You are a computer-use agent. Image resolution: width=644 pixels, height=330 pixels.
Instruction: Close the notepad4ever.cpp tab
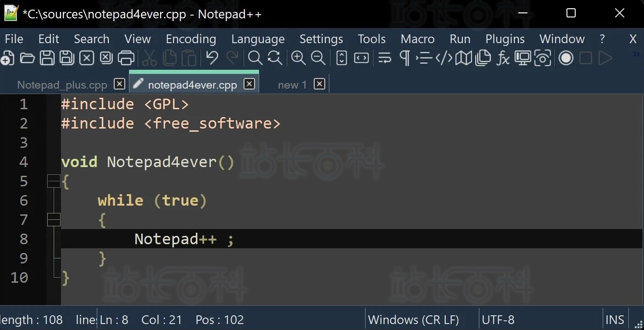(x=249, y=84)
